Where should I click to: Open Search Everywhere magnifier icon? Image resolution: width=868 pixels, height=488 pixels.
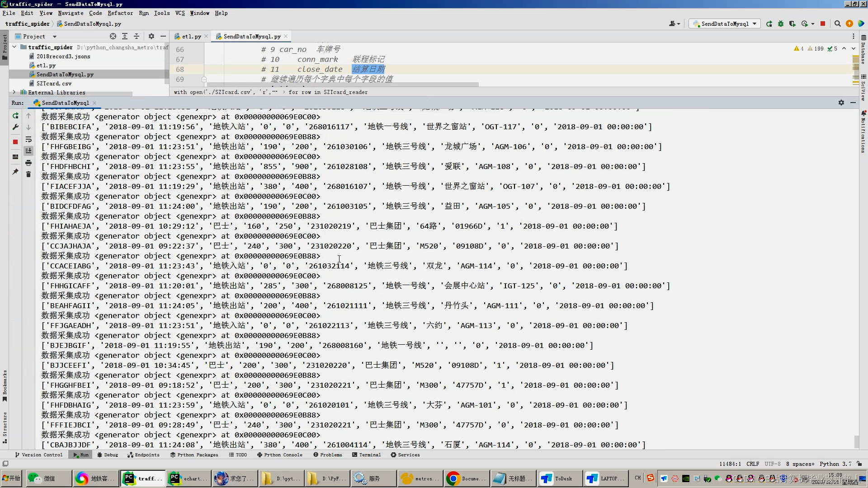(x=837, y=24)
